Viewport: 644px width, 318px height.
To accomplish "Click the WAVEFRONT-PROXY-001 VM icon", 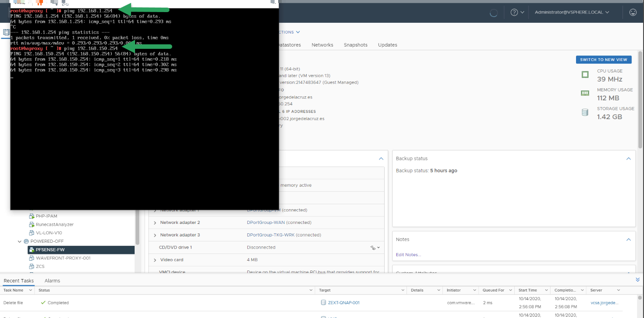I will click(x=32, y=258).
